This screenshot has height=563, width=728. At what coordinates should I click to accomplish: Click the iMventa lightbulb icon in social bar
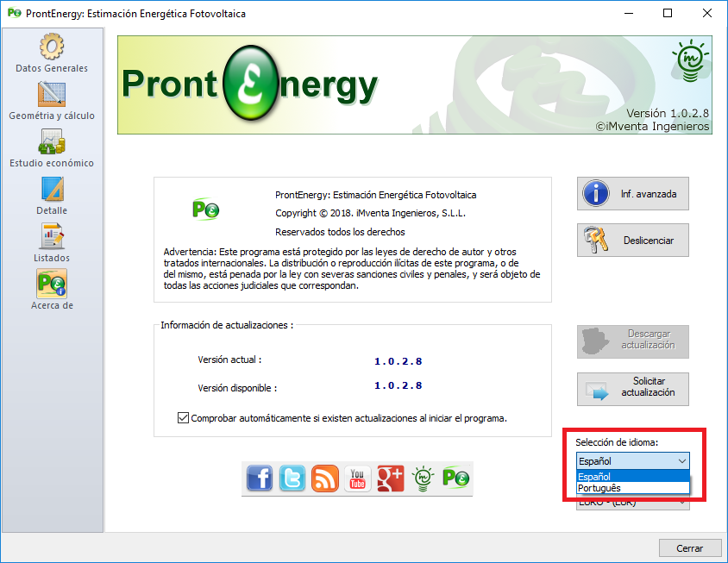(x=423, y=478)
